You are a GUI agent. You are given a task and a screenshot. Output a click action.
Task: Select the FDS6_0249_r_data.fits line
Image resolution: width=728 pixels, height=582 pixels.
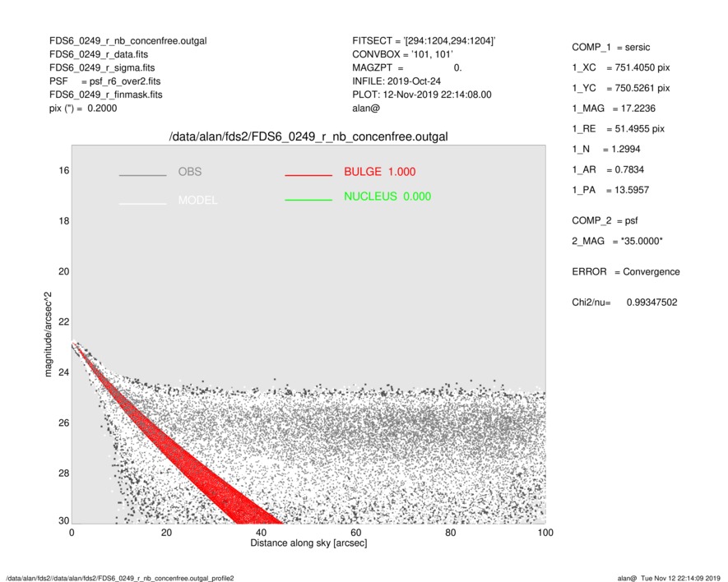[x=99, y=54]
